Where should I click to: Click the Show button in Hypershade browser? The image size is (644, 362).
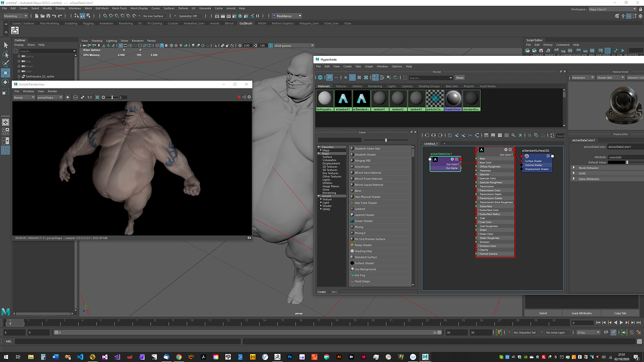click(x=459, y=77)
